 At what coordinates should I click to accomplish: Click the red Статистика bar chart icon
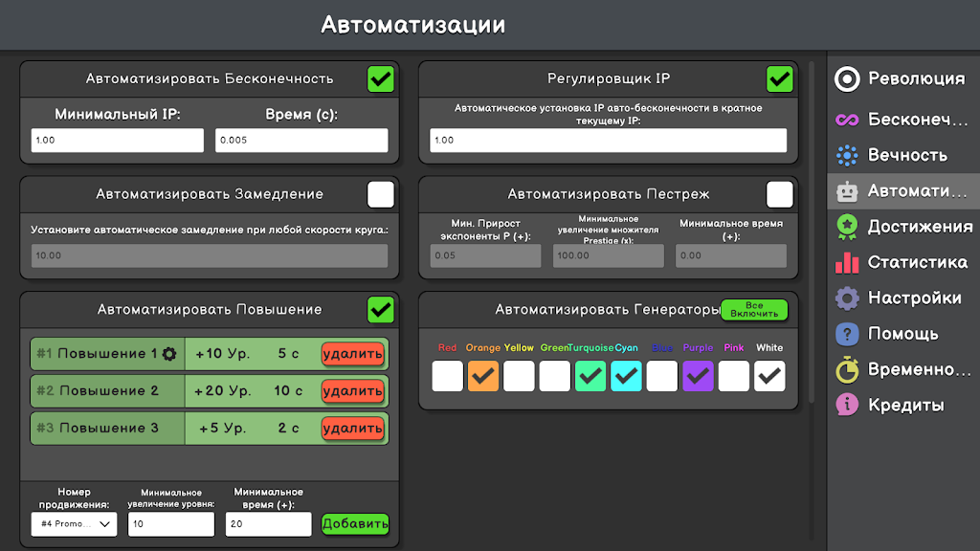coord(847,262)
